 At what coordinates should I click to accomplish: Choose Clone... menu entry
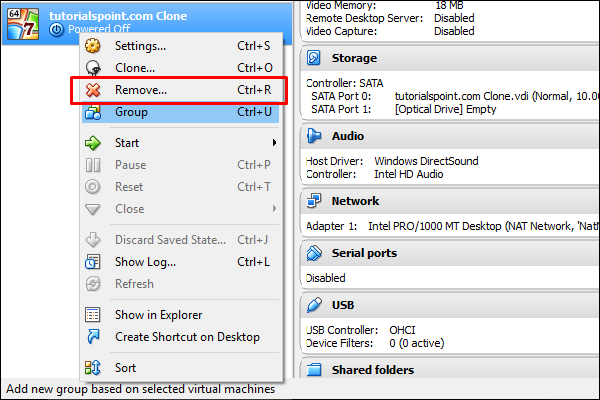point(135,68)
